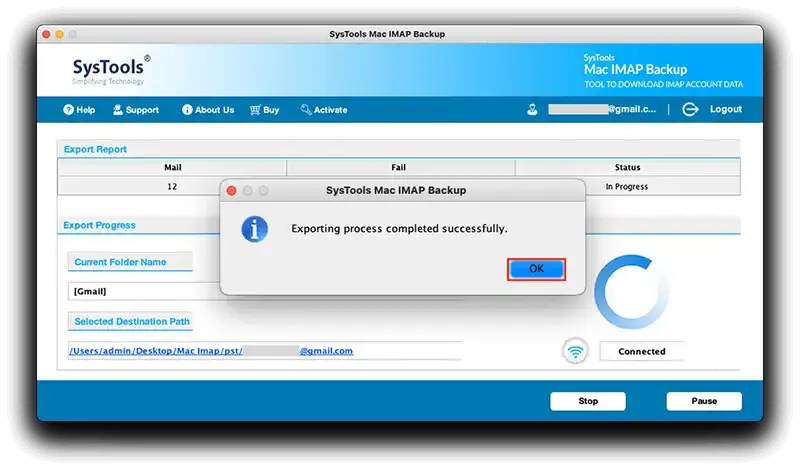Log out using the Logout link

click(726, 109)
